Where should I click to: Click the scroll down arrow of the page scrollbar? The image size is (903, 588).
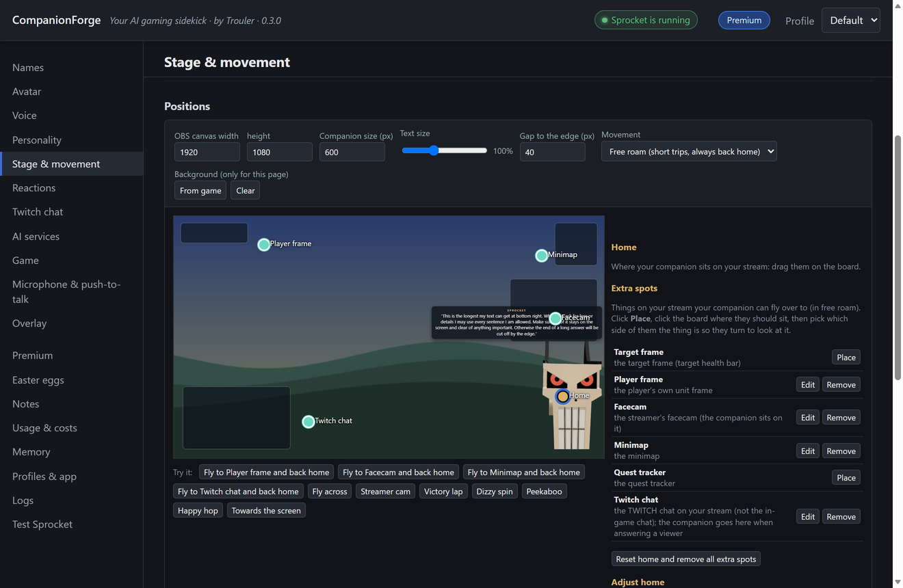[898, 583]
